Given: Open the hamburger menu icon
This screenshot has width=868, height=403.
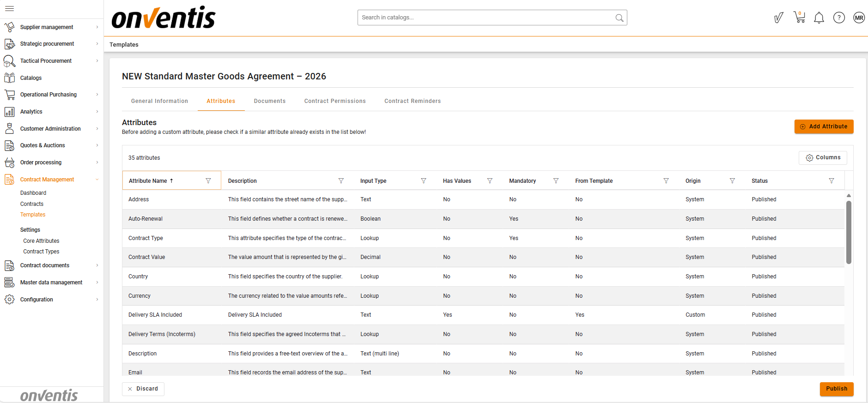Looking at the screenshot, I should pyautogui.click(x=9, y=8).
